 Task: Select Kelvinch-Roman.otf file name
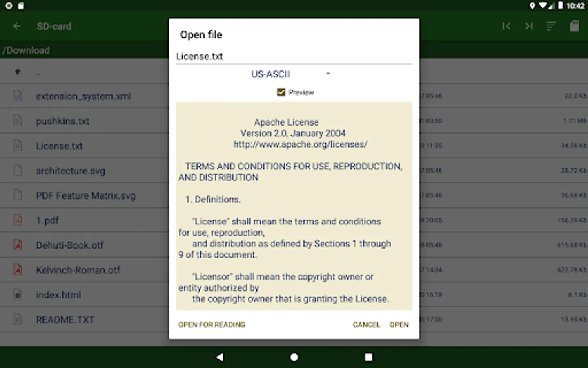point(78,270)
